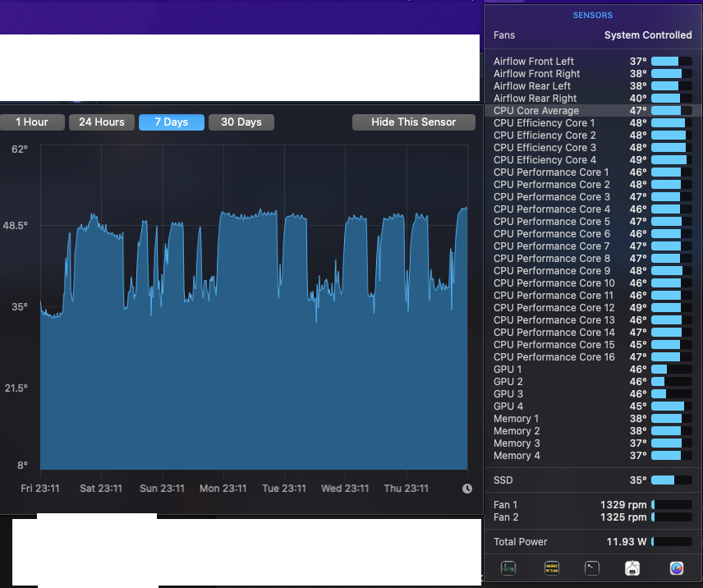Image resolution: width=703 pixels, height=588 pixels.
Task: Select the GPU 3 temperature row
Action: 593,394
